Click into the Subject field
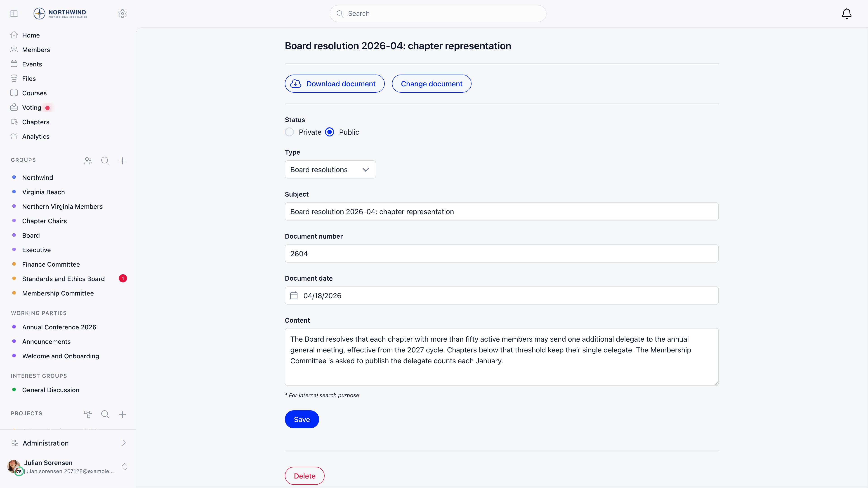868x488 pixels. pyautogui.click(x=501, y=211)
